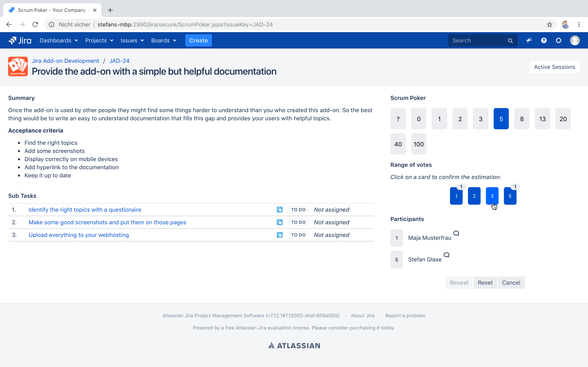
Task: Click the '2' card in Range of votes
Action: pyautogui.click(x=474, y=196)
